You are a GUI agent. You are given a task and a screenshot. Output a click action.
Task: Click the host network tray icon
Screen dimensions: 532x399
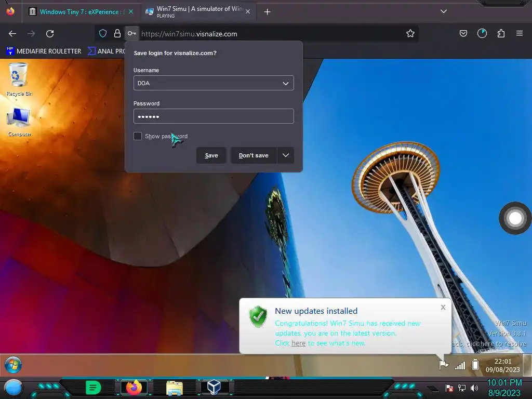(462, 388)
